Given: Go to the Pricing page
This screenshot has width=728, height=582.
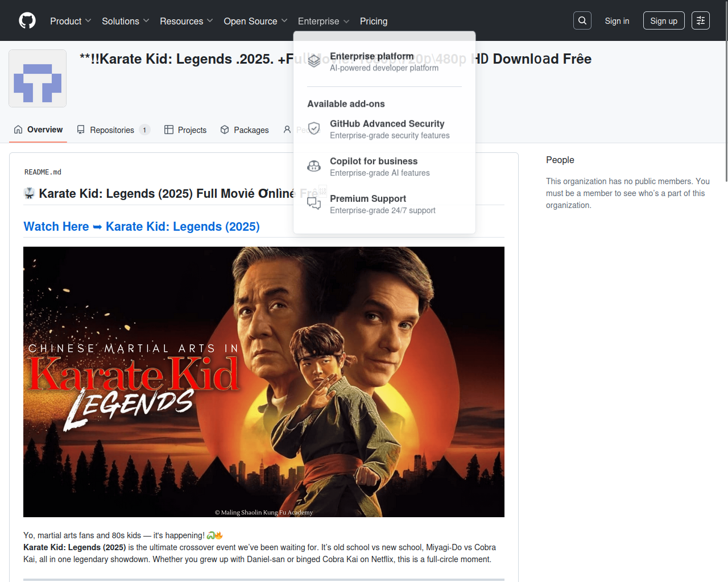Looking at the screenshot, I should 374,21.
